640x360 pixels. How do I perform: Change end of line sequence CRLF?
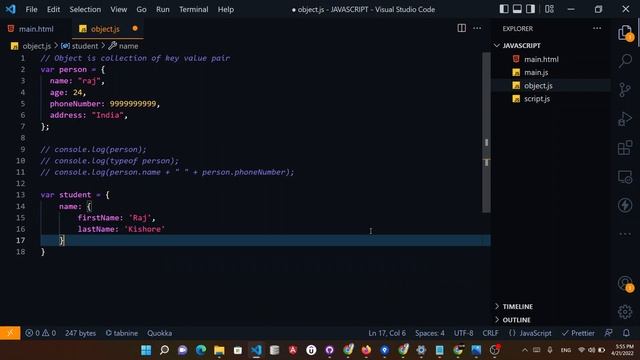tap(490, 333)
